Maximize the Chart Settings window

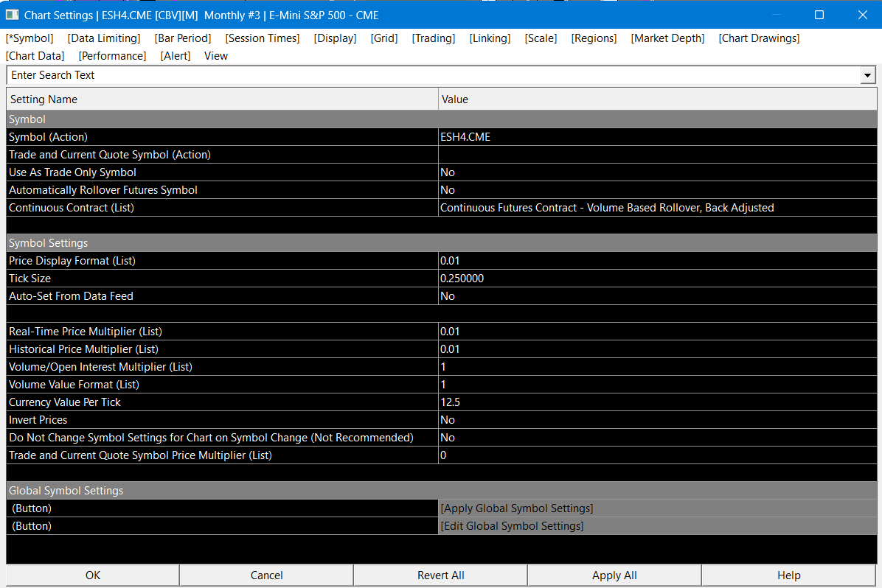819,15
